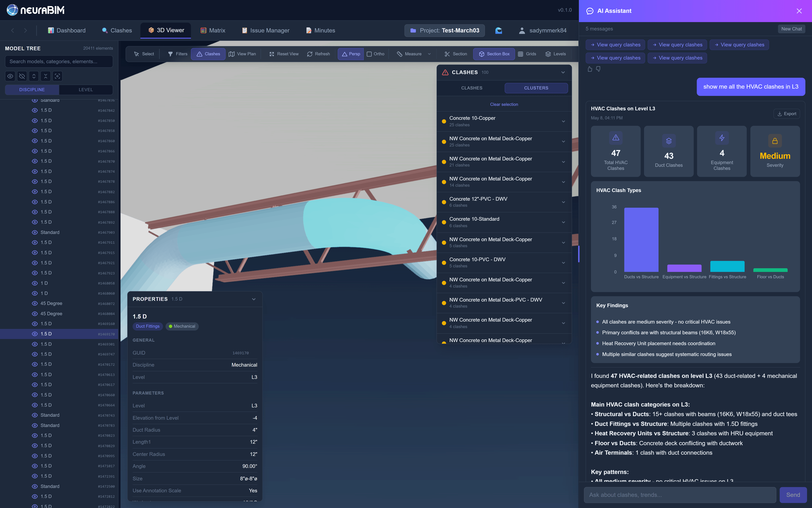
Task: Toggle visibility of Standard #1470743
Action: pyautogui.click(x=35, y=415)
